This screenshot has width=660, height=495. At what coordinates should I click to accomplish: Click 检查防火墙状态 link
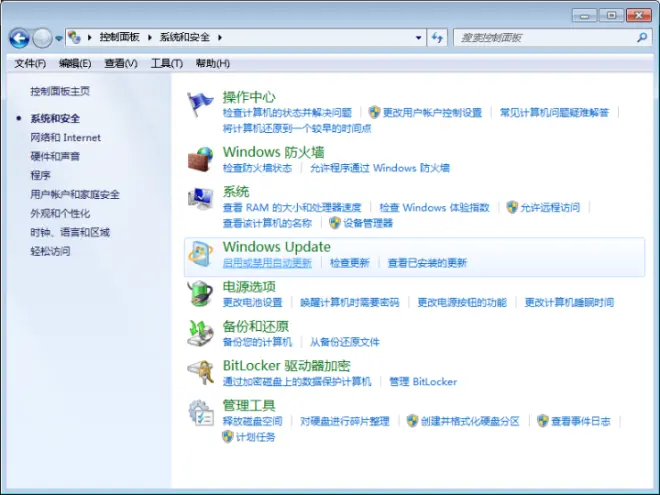[257, 168]
